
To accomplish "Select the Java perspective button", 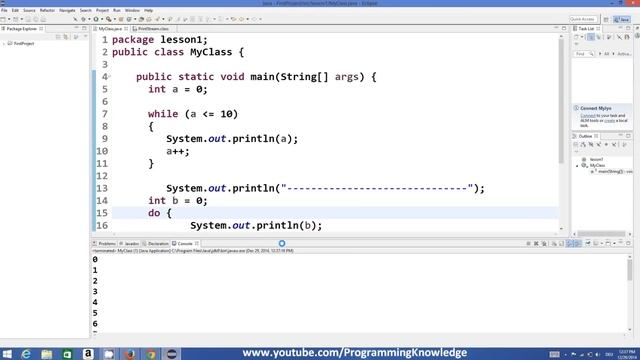I will pyautogui.click(x=622, y=19).
